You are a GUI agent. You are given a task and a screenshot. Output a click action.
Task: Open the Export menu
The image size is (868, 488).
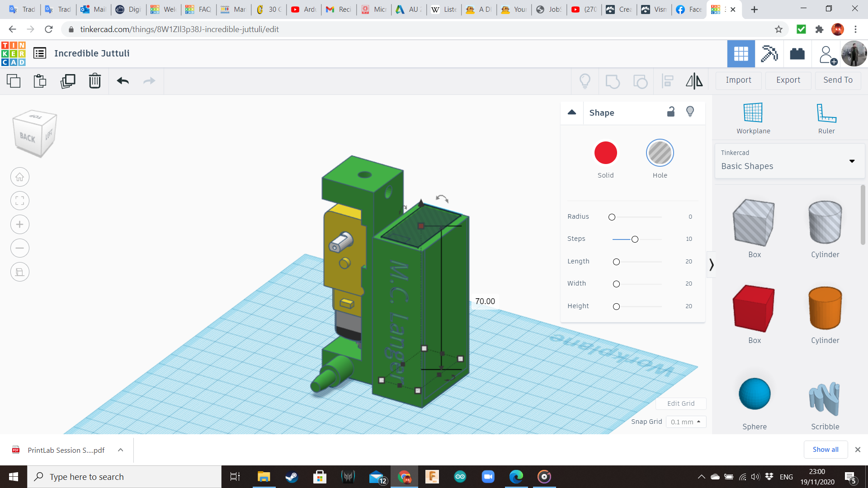[x=788, y=80]
